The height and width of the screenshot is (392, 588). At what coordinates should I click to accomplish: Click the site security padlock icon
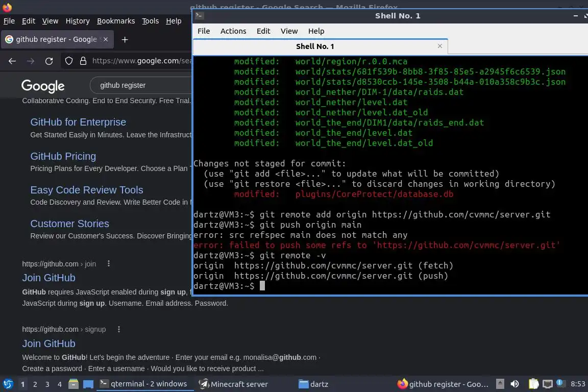coord(83,61)
